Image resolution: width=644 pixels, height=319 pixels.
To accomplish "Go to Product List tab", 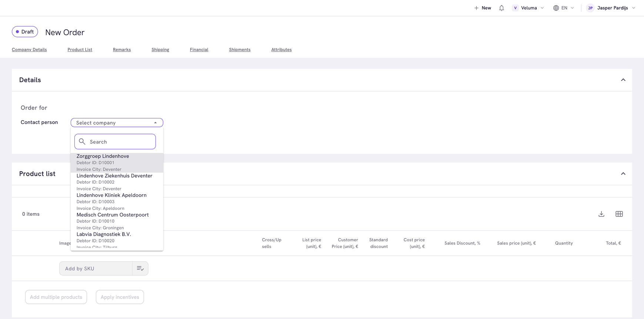I will [80, 50].
